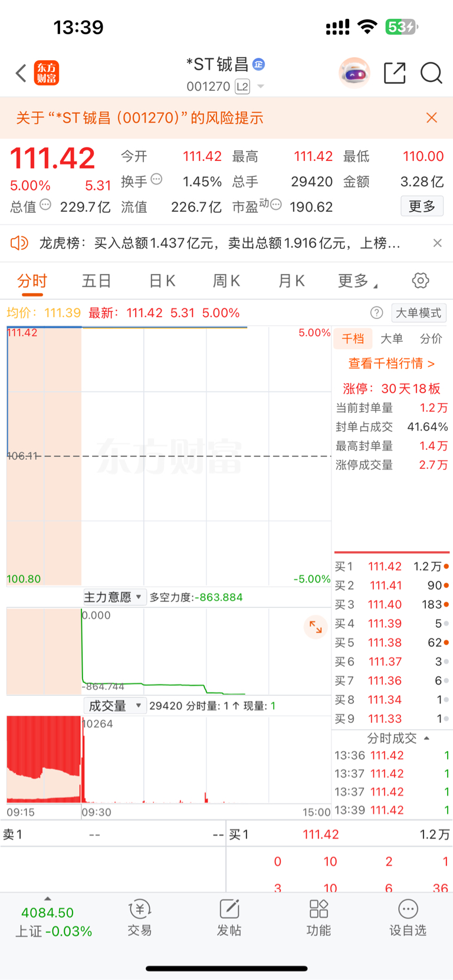Tap the 买2 order row at 111.41
453x980 pixels.
pyautogui.click(x=392, y=586)
